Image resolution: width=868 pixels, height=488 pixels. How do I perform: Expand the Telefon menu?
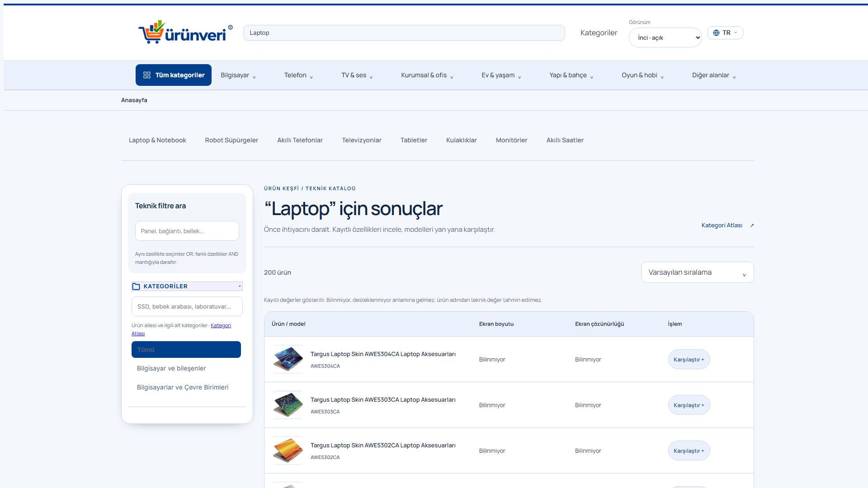[x=299, y=75]
